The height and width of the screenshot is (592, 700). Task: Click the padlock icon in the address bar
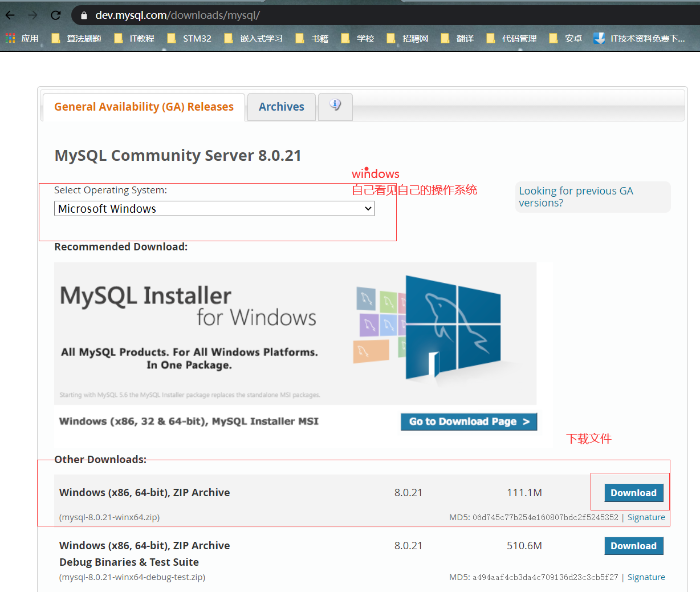pos(84,15)
